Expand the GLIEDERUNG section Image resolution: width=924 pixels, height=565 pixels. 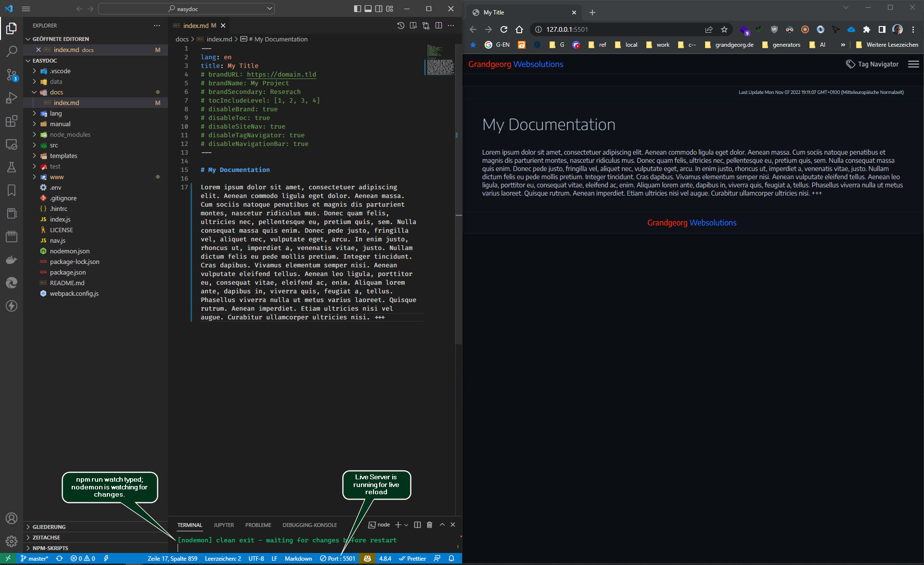(x=96, y=526)
